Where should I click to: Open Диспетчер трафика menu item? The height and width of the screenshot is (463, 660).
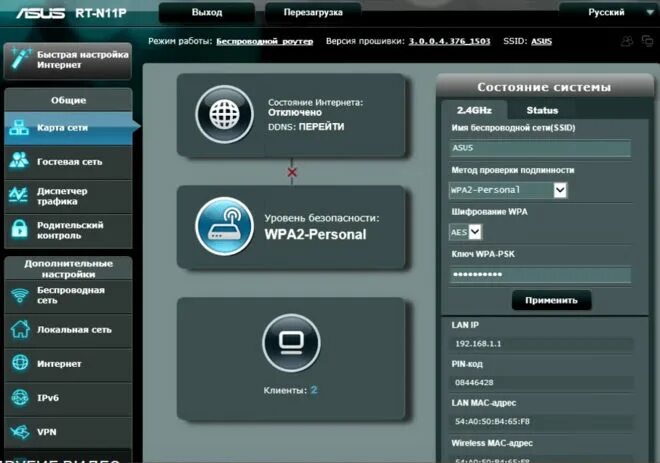click(x=68, y=196)
